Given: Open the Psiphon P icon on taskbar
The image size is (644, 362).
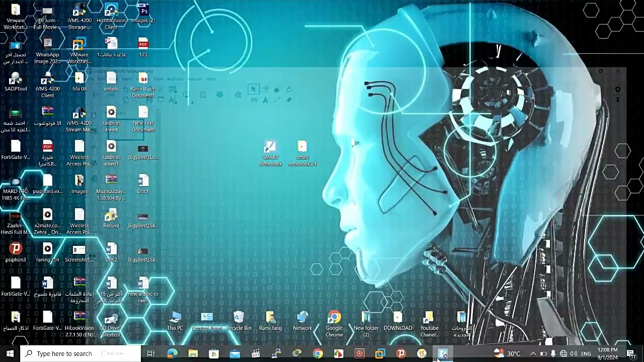Looking at the screenshot, I should [401, 353].
